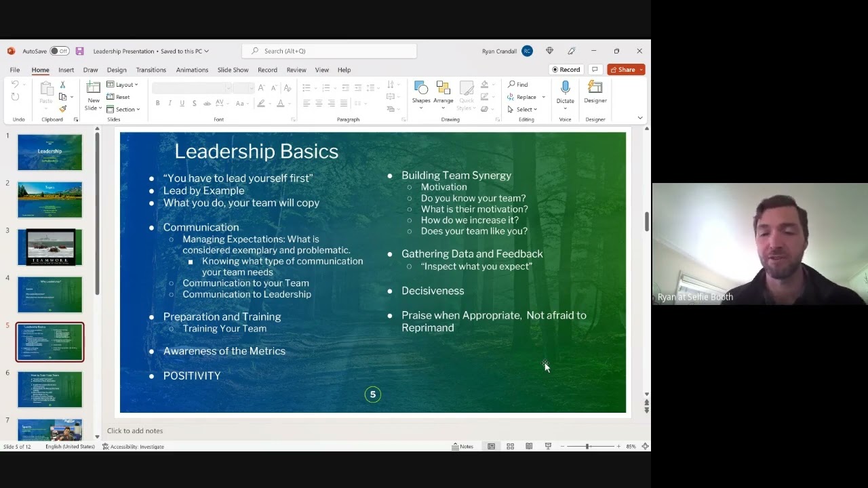Expand file name dropdown in title bar
The height and width of the screenshot is (488, 868).
pos(206,51)
